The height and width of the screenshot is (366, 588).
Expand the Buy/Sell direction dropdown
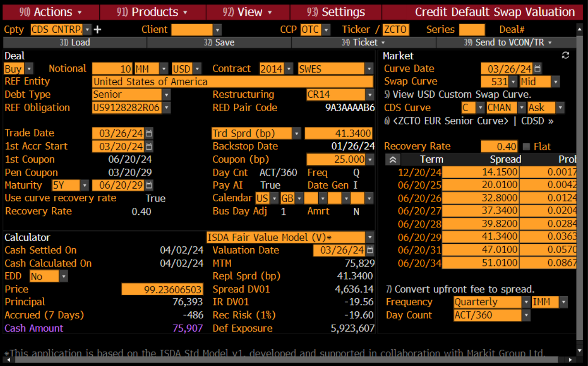pyautogui.click(x=29, y=69)
